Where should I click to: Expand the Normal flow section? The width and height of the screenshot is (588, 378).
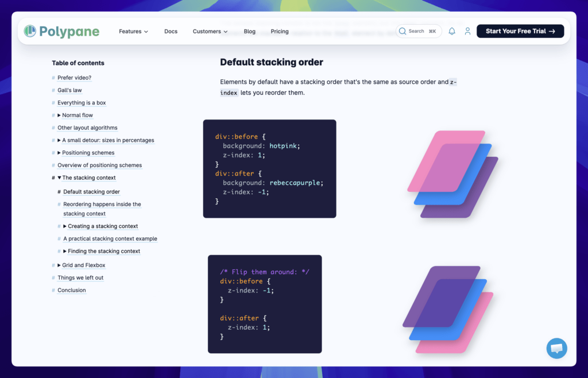60,115
